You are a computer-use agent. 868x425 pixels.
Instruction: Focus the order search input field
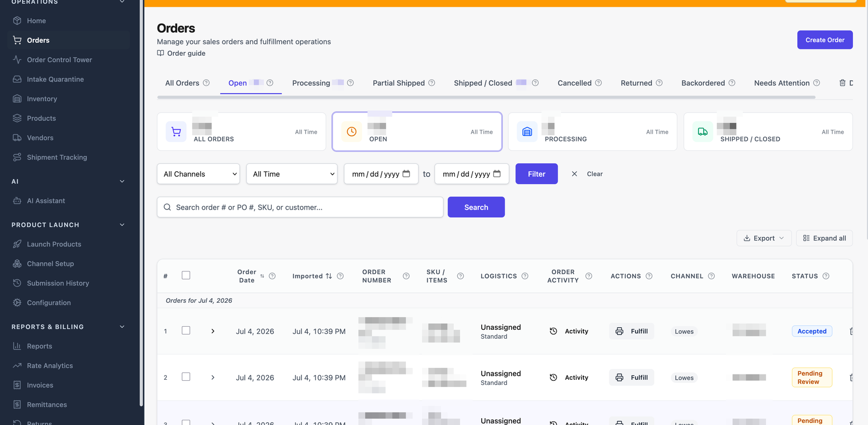click(300, 207)
